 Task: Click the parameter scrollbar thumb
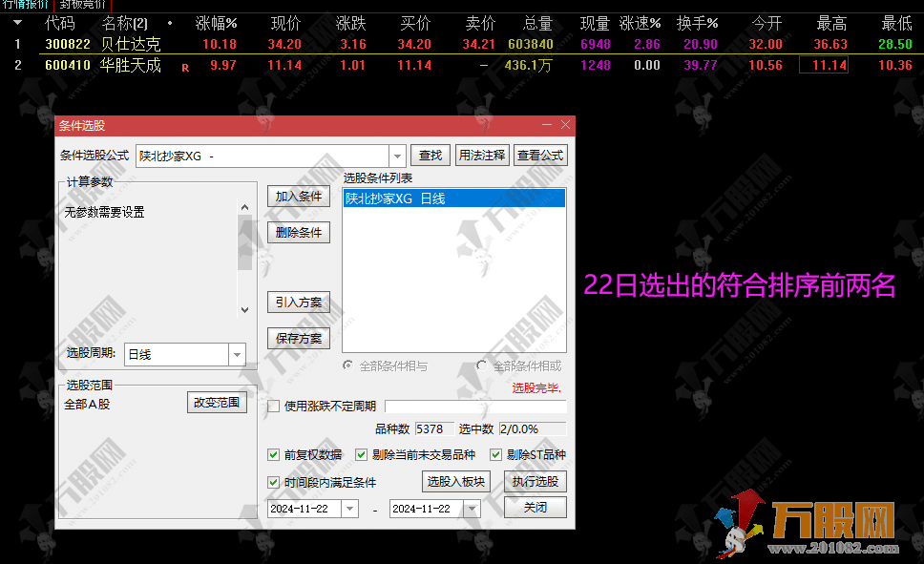tap(245, 242)
